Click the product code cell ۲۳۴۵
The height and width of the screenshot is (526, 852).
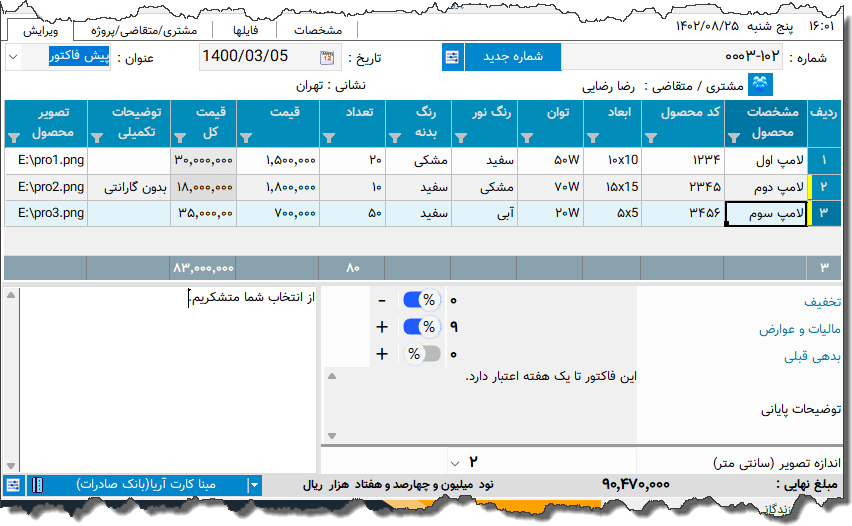tap(683, 187)
